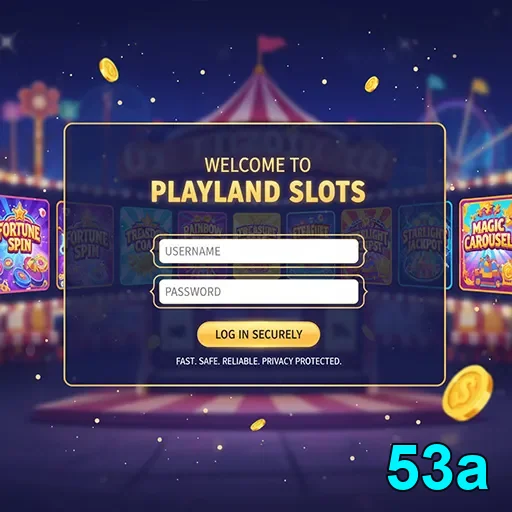Select the dimmed teal Treasure Coast tile
Image resolution: width=512 pixels, height=512 pixels.
[145, 246]
